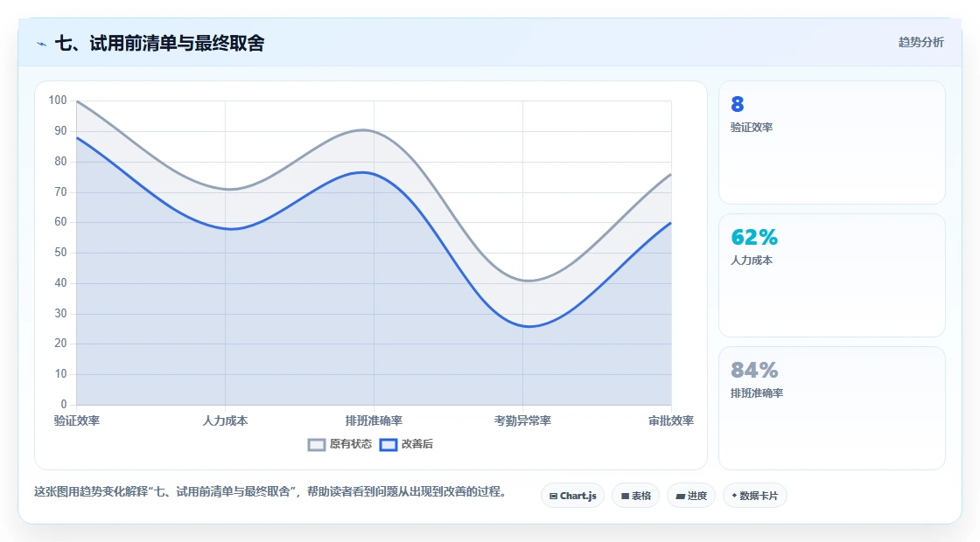Viewport: 980px width, 542px height.
Task: Click the y-axis value 0
Action: tap(64, 405)
